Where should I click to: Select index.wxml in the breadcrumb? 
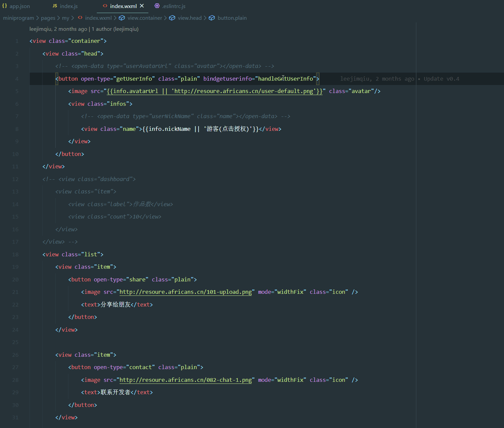[x=98, y=18]
